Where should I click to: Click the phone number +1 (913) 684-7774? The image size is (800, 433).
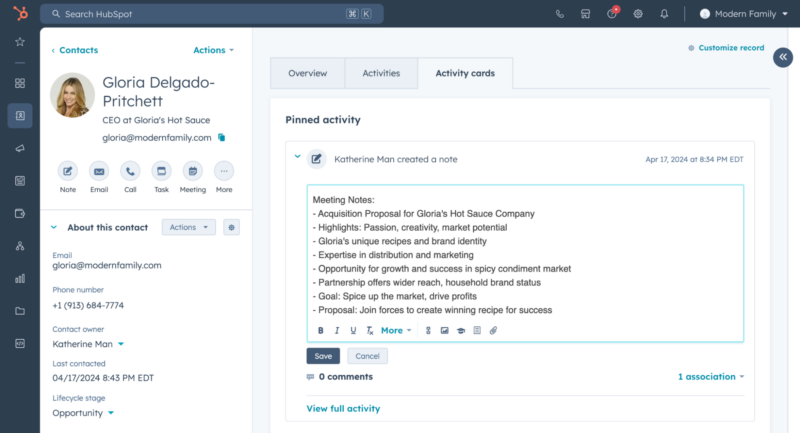(88, 305)
